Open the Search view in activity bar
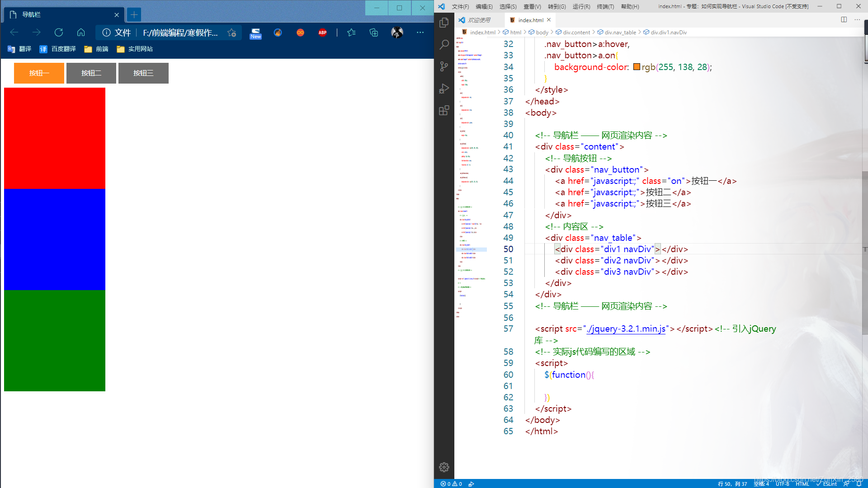868x488 pixels. click(444, 44)
